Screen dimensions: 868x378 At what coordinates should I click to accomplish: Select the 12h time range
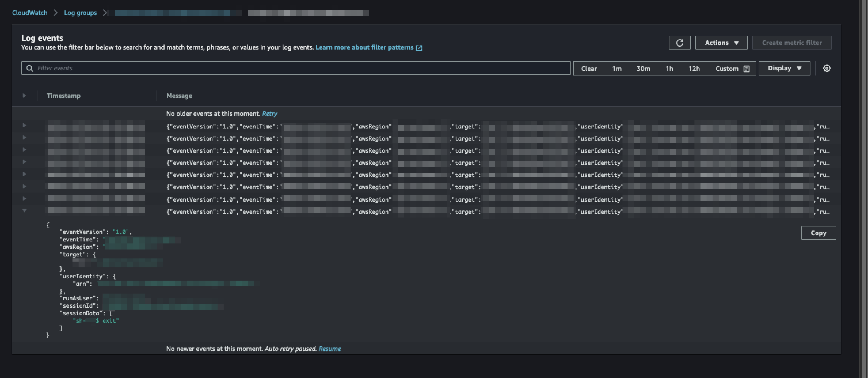[x=694, y=69]
